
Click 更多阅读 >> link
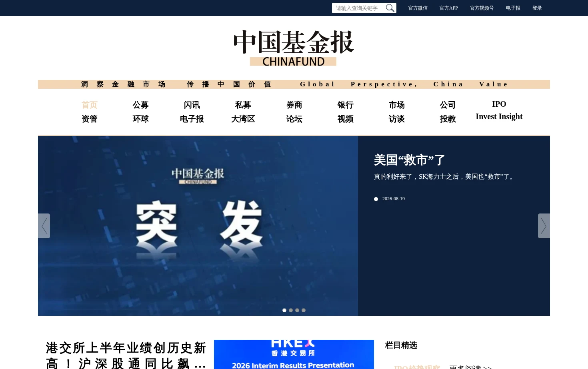471,367
